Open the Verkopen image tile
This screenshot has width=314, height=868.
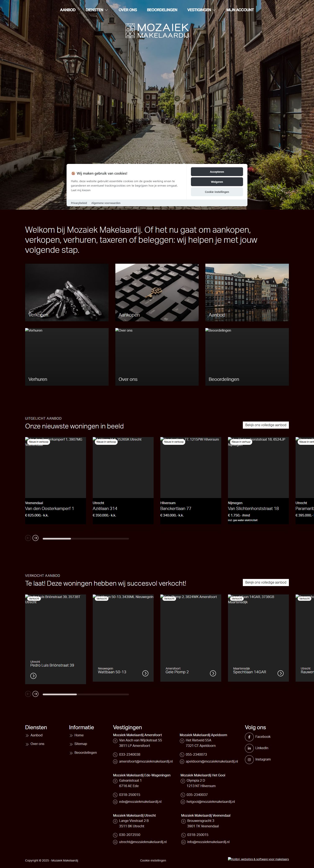[67, 292]
